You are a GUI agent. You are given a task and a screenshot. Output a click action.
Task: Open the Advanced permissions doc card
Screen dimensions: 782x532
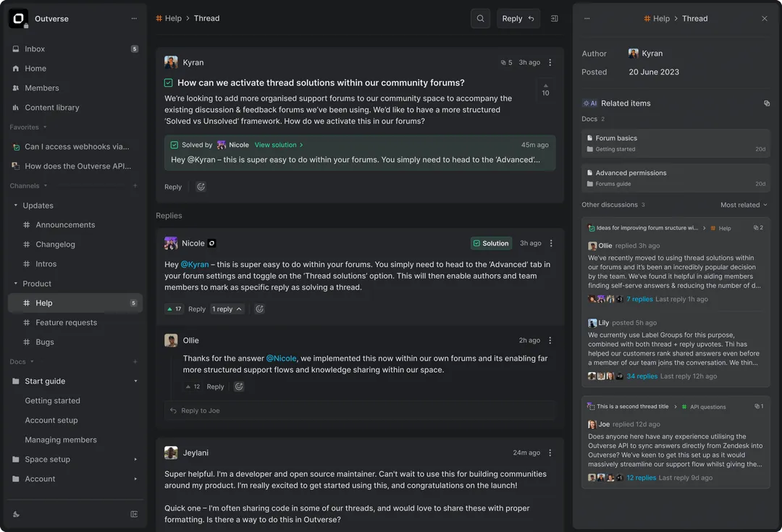point(676,178)
